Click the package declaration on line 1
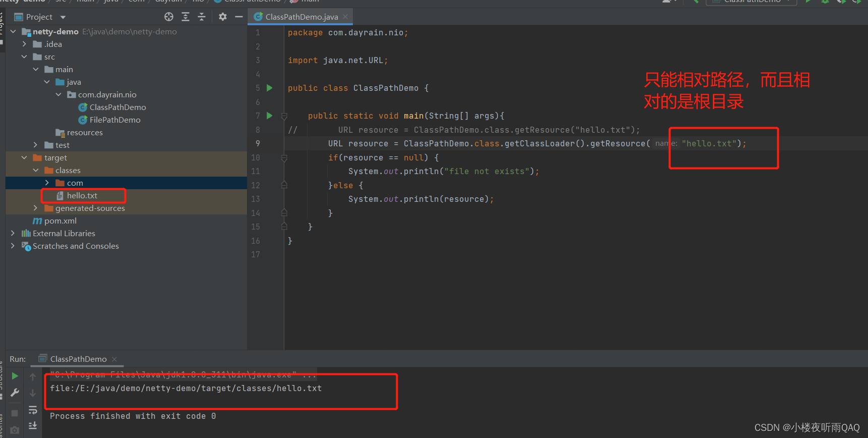868x438 pixels. click(348, 32)
